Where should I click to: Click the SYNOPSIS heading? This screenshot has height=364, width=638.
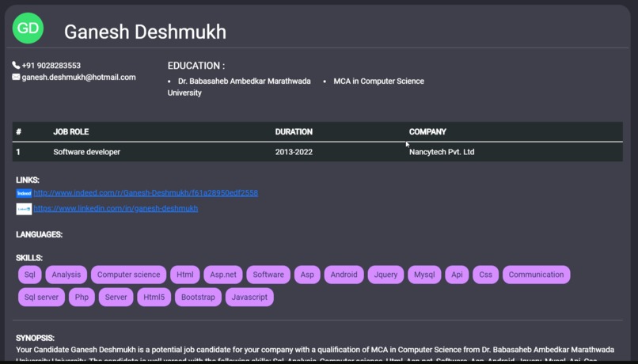pyautogui.click(x=35, y=338)
